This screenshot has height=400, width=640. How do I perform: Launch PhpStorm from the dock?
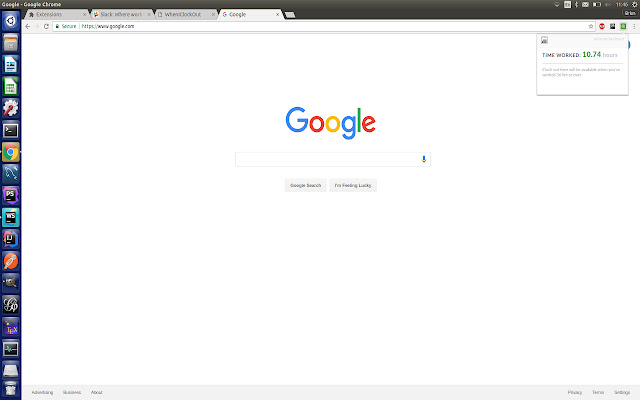[x=11, y=196]
